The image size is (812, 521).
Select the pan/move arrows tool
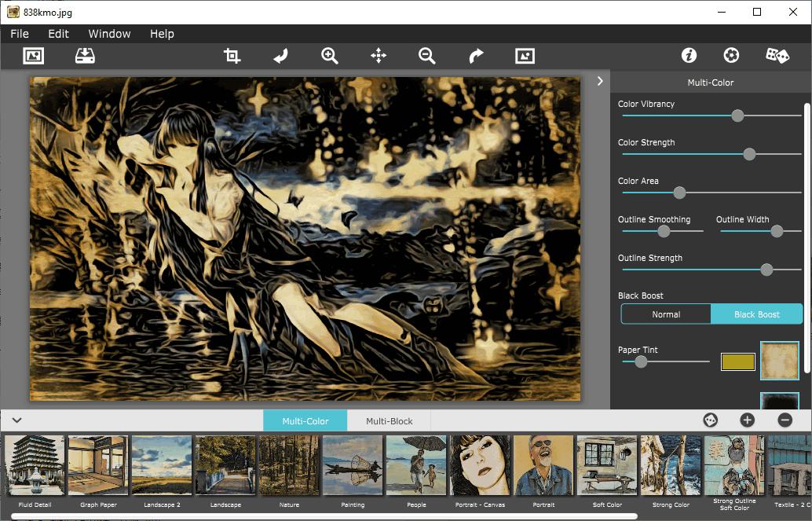(379, 56)
